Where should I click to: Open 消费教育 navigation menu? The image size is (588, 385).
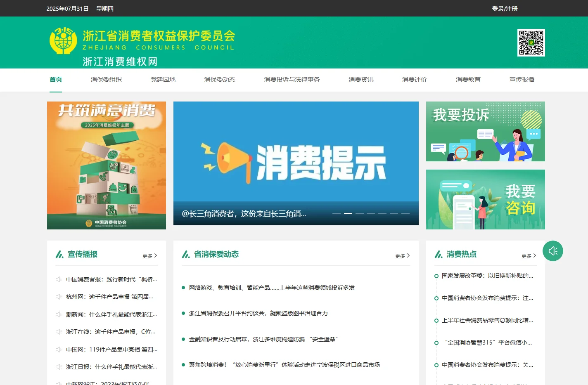coord(468,80)
